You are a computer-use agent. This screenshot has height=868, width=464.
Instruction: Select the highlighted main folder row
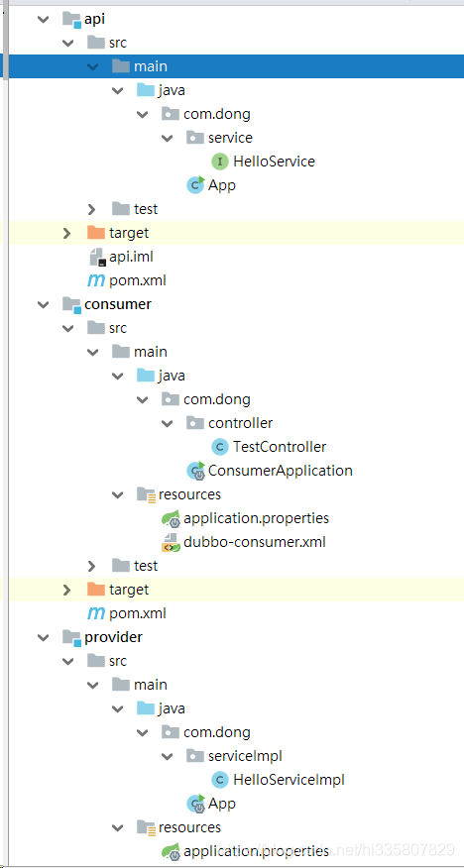[x=232, y=66]
